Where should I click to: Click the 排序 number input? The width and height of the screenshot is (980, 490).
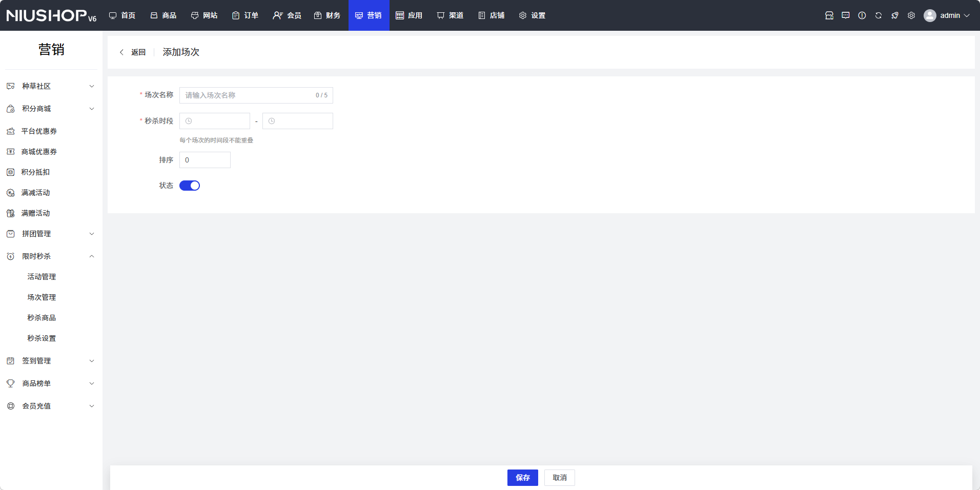(205, 160)
